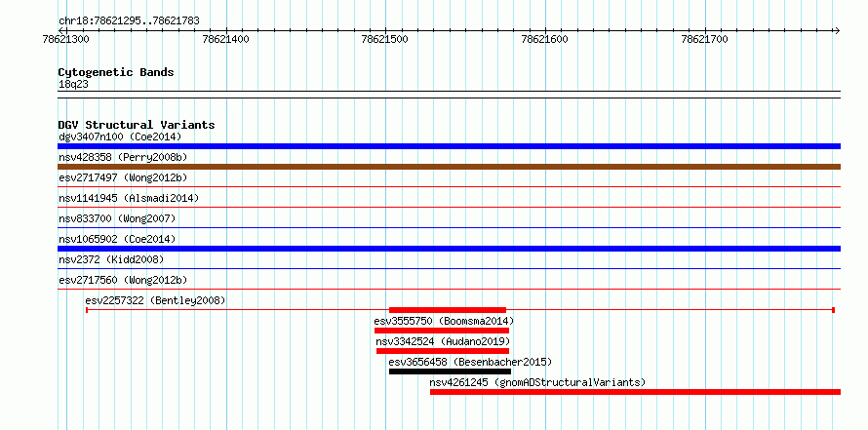The height and width of the screenshot is (430, 868).
Task: Click the esv3555750 (Boomsma2014) label
Action: (x=444, y=321)
